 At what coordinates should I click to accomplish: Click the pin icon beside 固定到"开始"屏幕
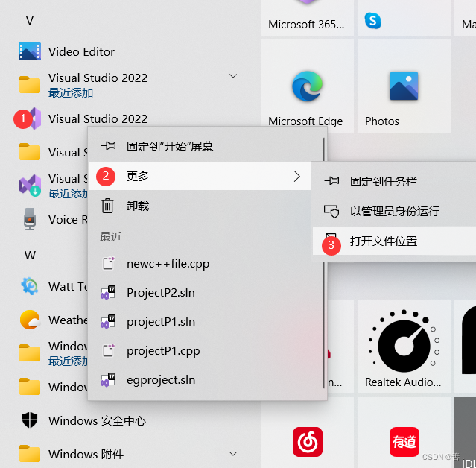point(108,146)
